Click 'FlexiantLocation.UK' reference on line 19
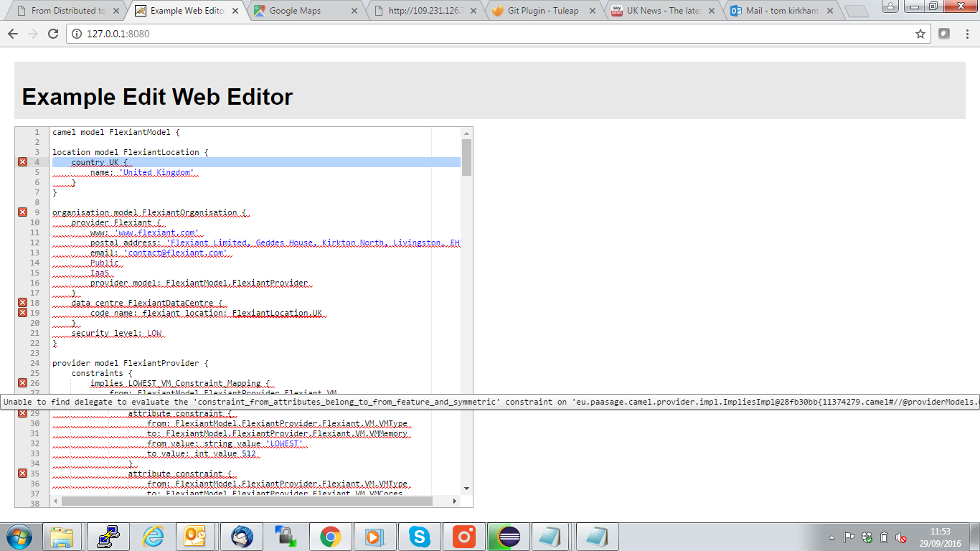The height and width of the screenshot is (551, 980). point(278,313)
